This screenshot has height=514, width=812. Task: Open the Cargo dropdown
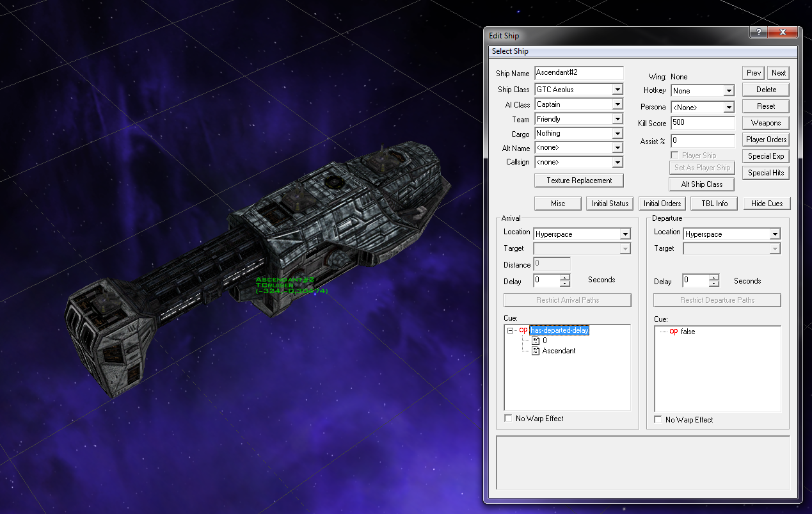point(617,134)
